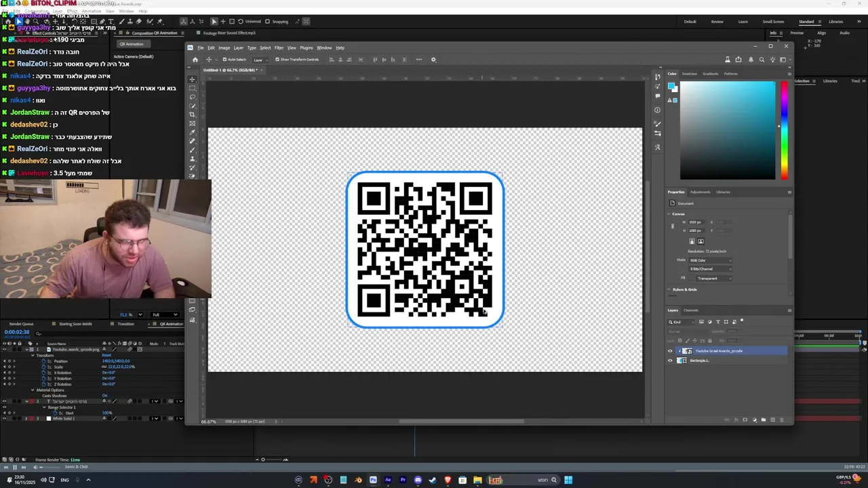
Task: Select the Crop tool in Photoshop
Action: click(192, 115)
